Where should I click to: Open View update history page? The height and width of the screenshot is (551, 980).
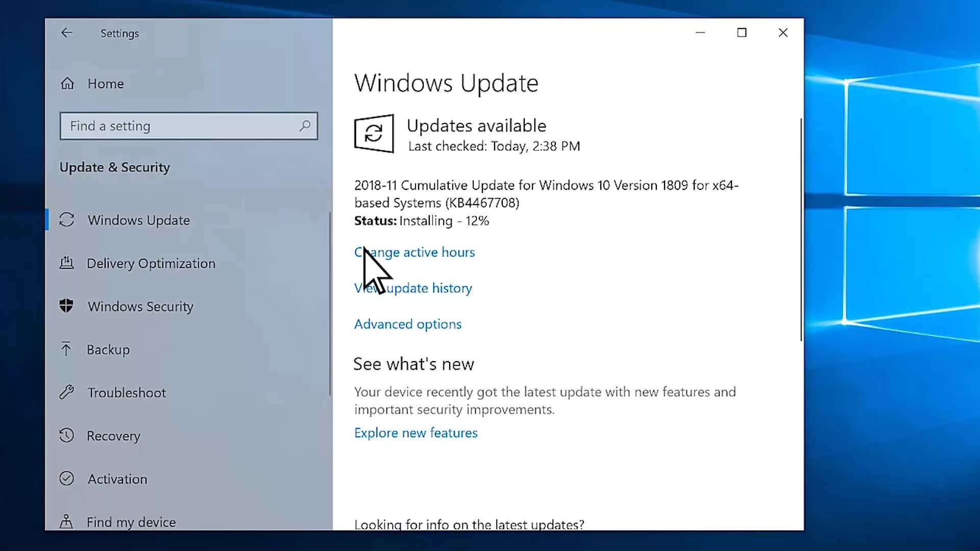point(413,288)
